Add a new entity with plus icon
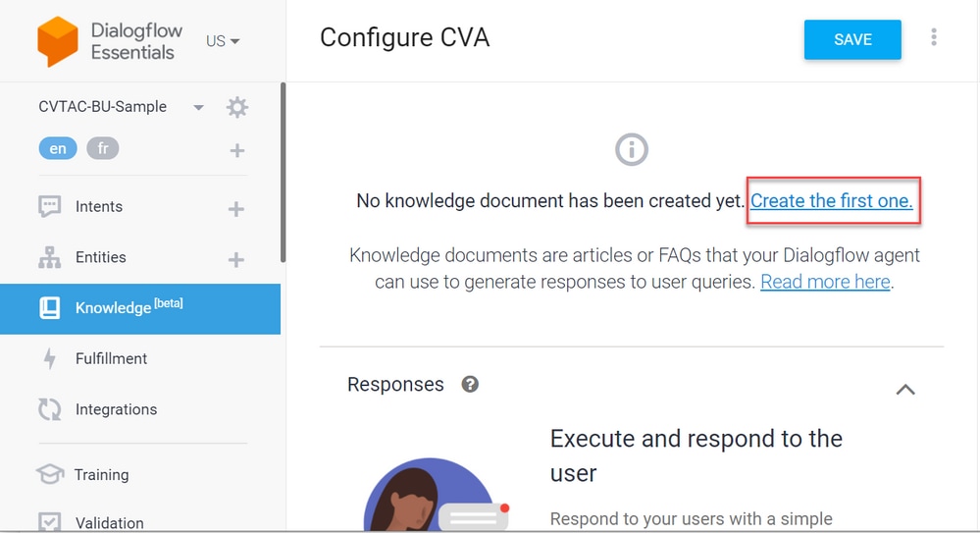The image size is (980, 533). click(235, 259)
